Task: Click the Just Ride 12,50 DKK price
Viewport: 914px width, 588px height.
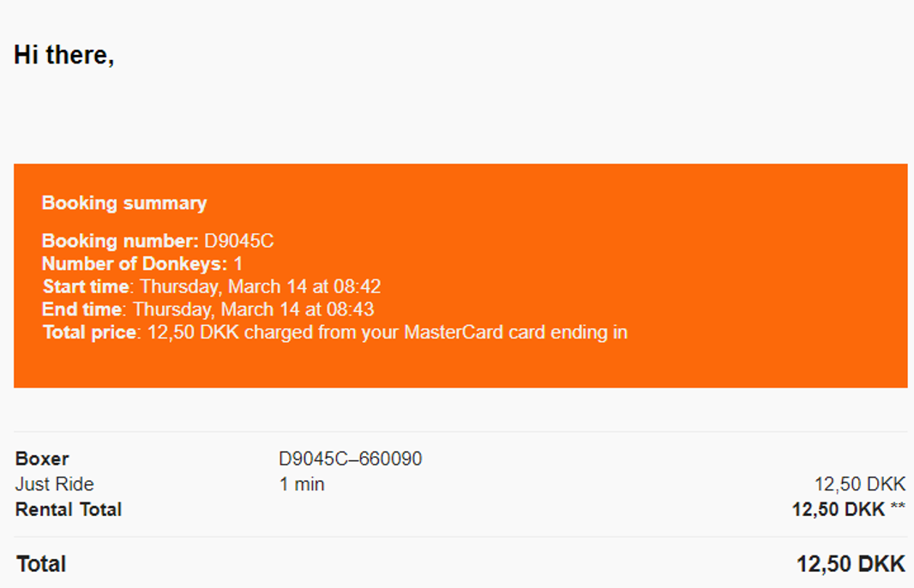Action: (x=860, y=484)
